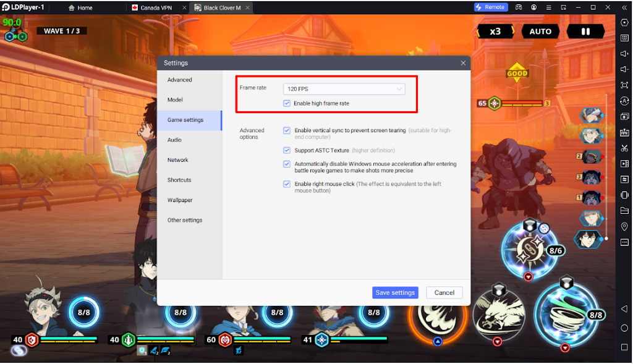633x364 pixels.
Task: Switch to the Black Clover M tab
Action: click(218, 7)
